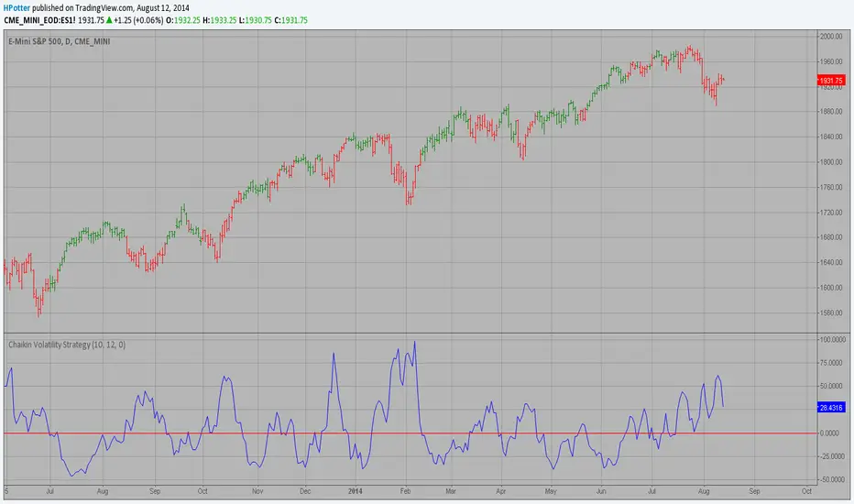The width and height of the screenshot is (854, 504).
Task: Click the 1640.00 price axis label
Action: pos(832,263)
